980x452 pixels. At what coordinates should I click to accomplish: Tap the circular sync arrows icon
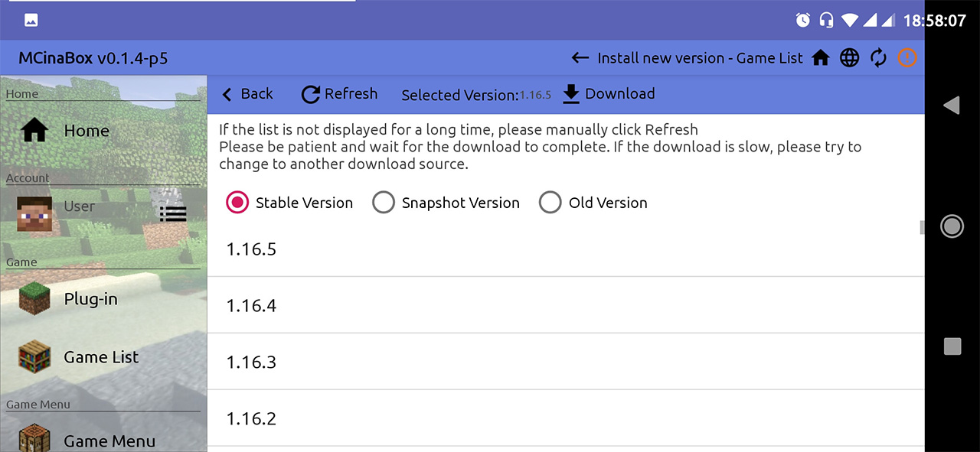(x=879, y=58)
